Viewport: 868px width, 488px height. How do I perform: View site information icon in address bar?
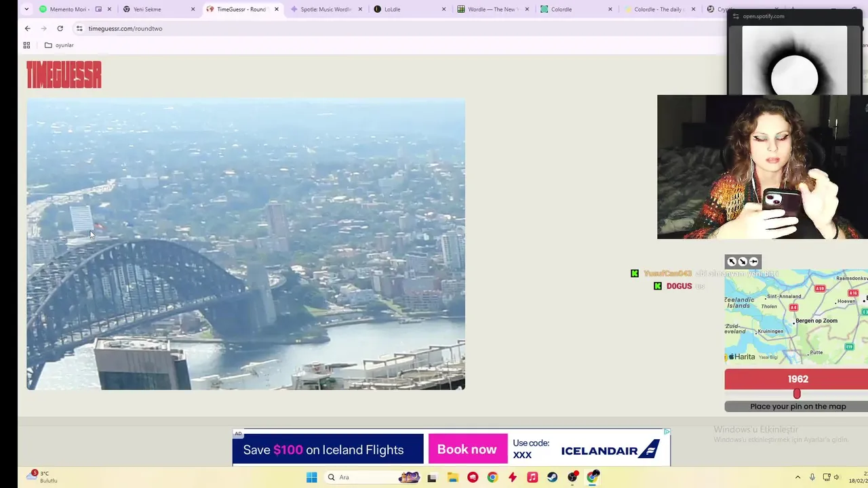(79, 28)
